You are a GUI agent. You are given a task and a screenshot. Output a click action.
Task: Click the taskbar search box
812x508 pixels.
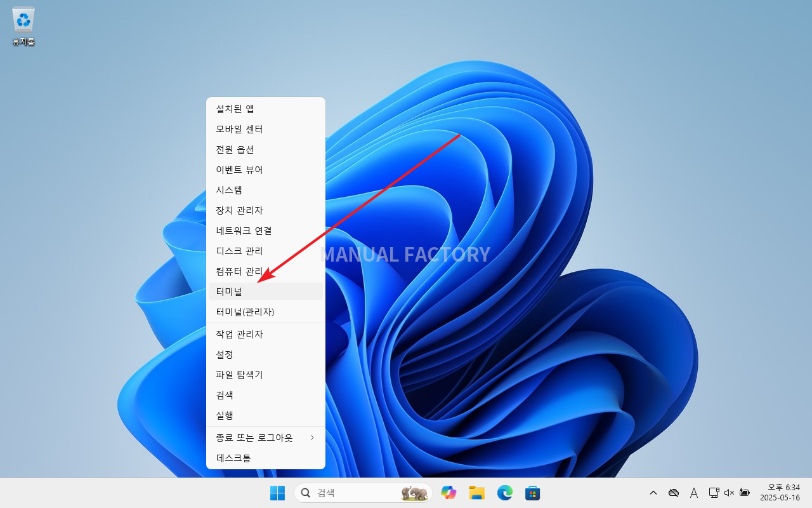(363, 493)
